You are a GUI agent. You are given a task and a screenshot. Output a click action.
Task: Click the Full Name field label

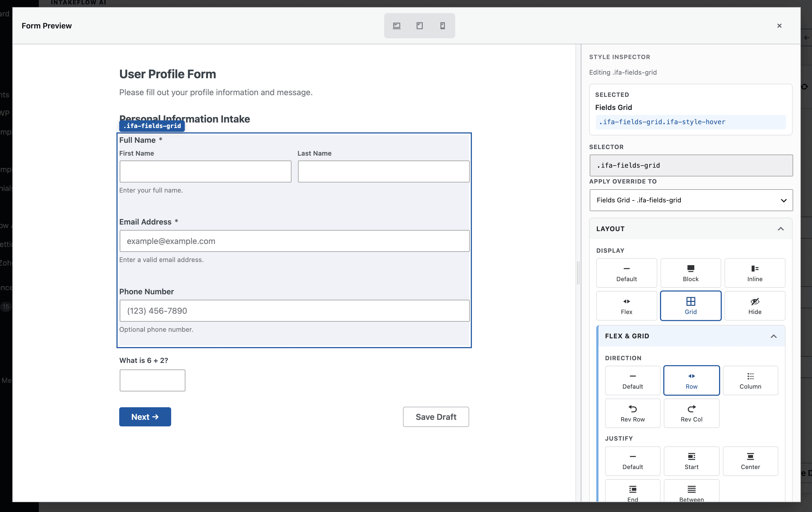click(x=137, y=140)
